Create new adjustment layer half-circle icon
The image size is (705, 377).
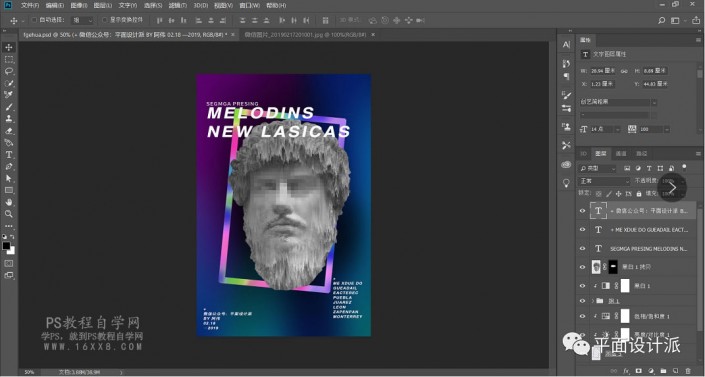(651, 371)
